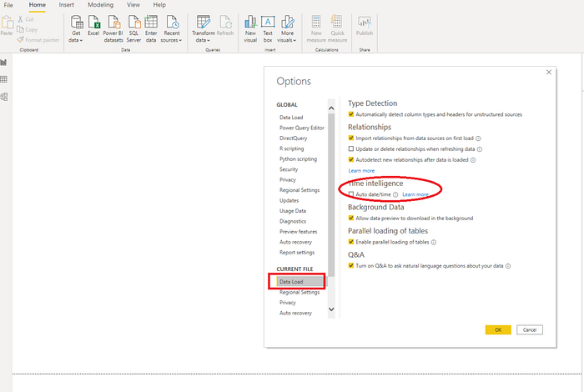Image resolution: width=584 pixels, height=392 pixels.
Task: Open the Recent sources icon
Action: click(x=172, y=23)
